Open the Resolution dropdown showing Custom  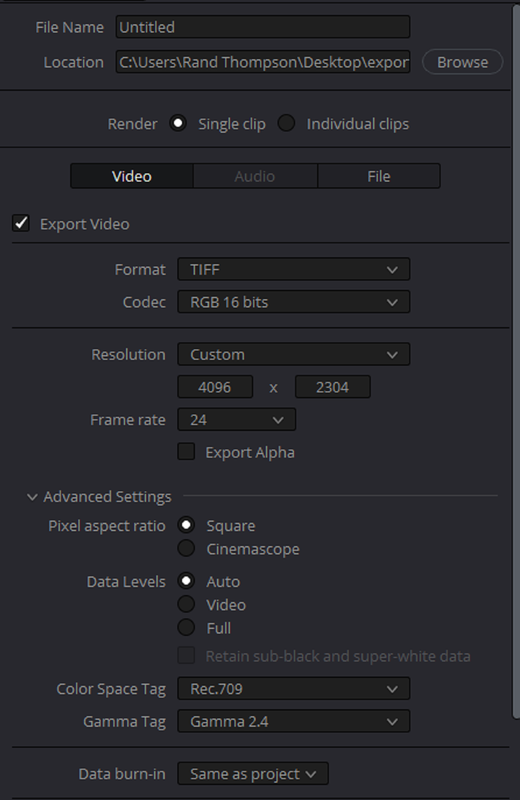click(x=293, y=355)
